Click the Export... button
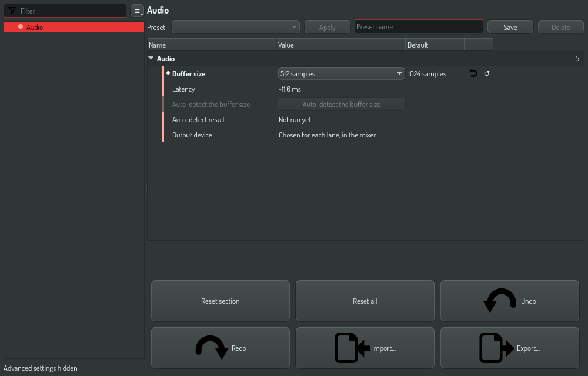Screen dimensions: 588x376 pyautogui.click(x=510, y=348)
